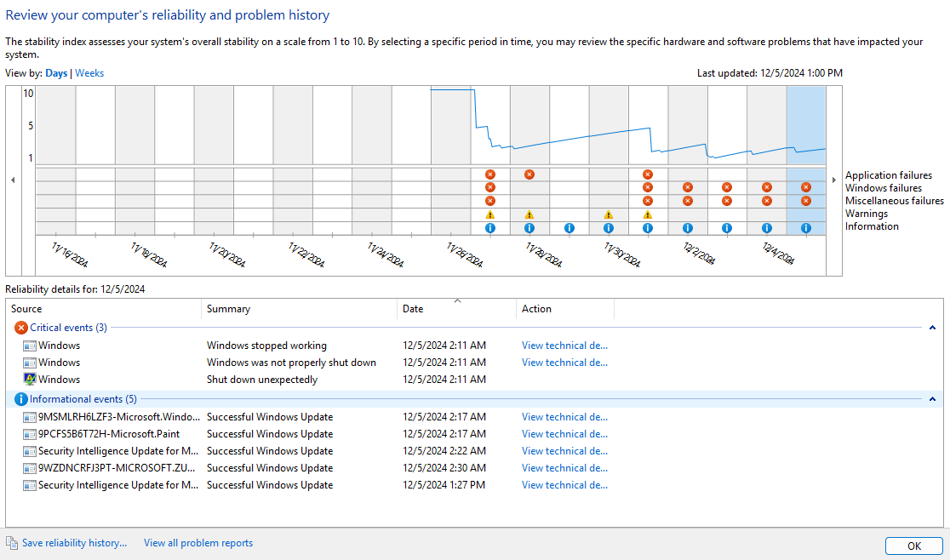950x560 pixels.
Task: Select the 12/1 warning triangle icon
Action: (x=648, y=215)
